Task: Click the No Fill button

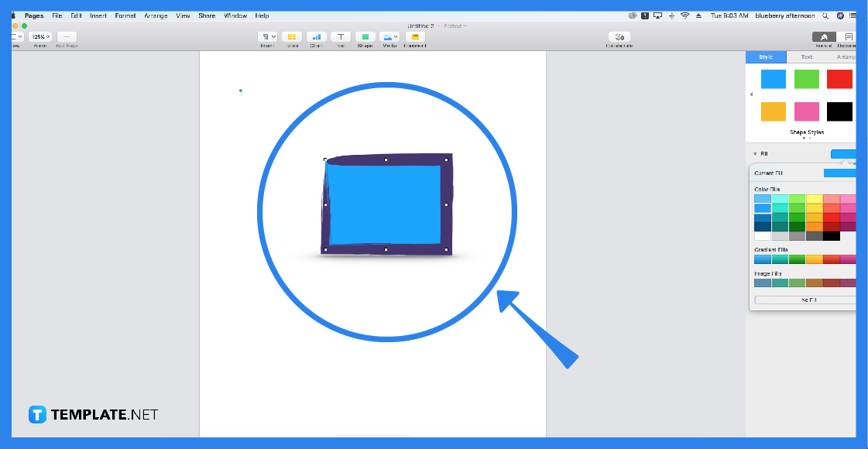Action: [x=806, y=300]
